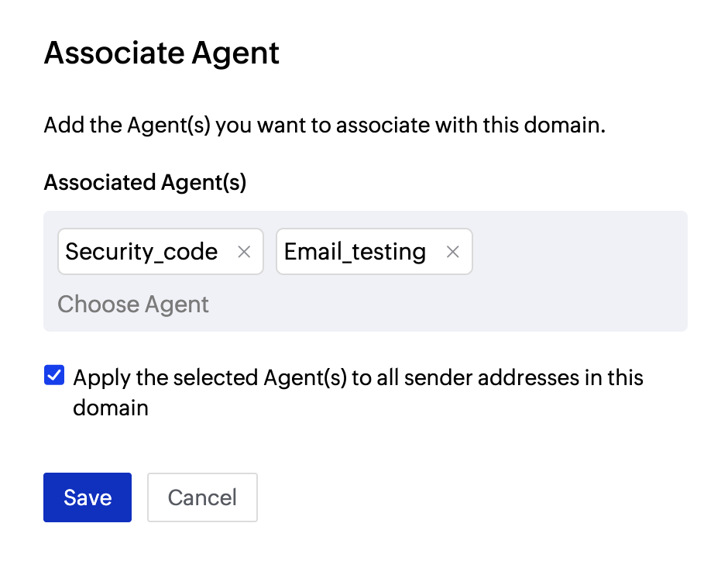Save the associated agents

tap(88, 497)
